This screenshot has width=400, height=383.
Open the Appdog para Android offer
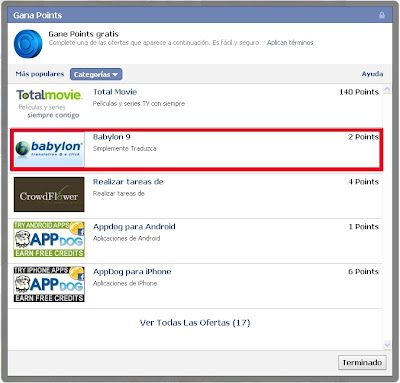coord(134,227)
